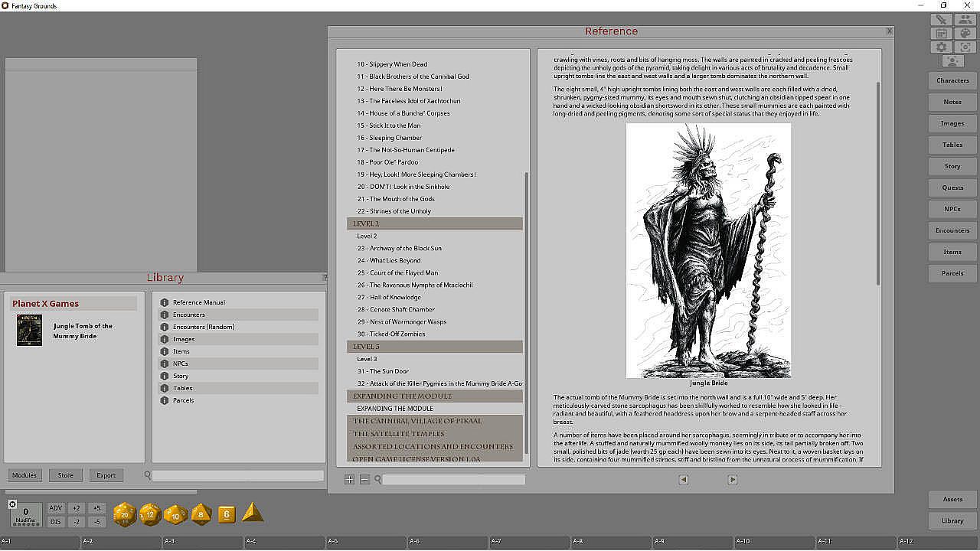
Task: Roll the d20 die
Action: point(125,514)
